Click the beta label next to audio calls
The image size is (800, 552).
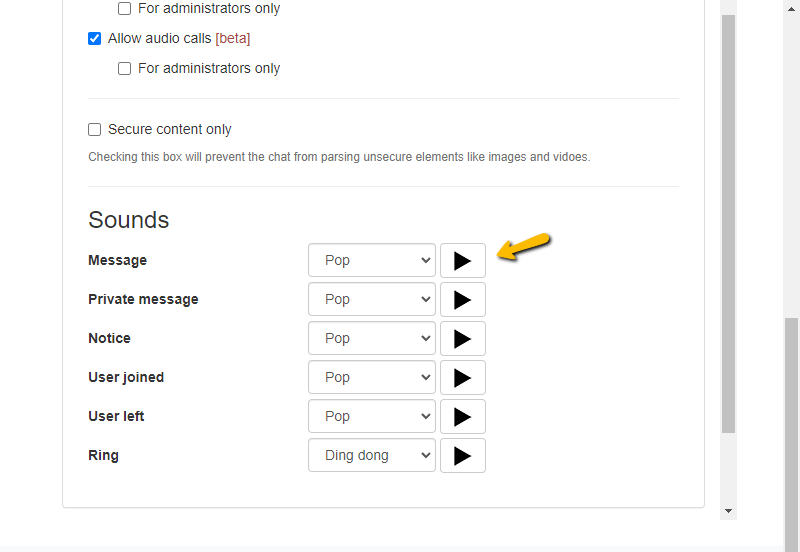(x=233, y=39)
